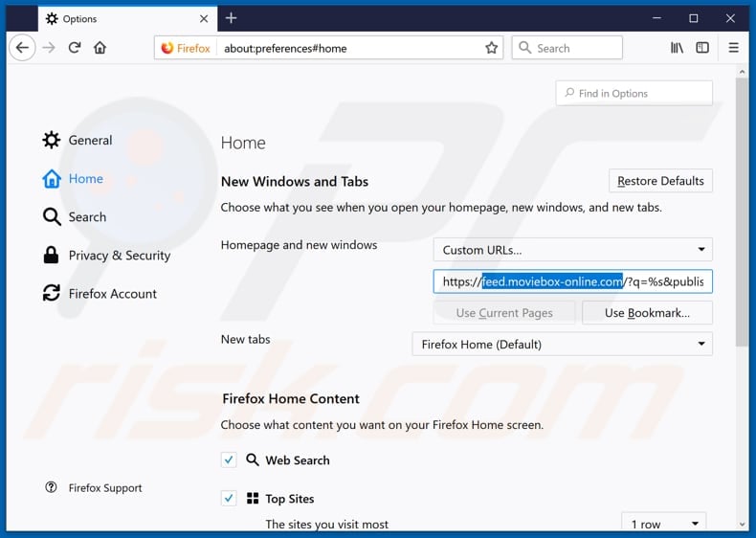Close the Options tab
The image size is (756, 538).
pyautogui.click(x=204, y=19)
